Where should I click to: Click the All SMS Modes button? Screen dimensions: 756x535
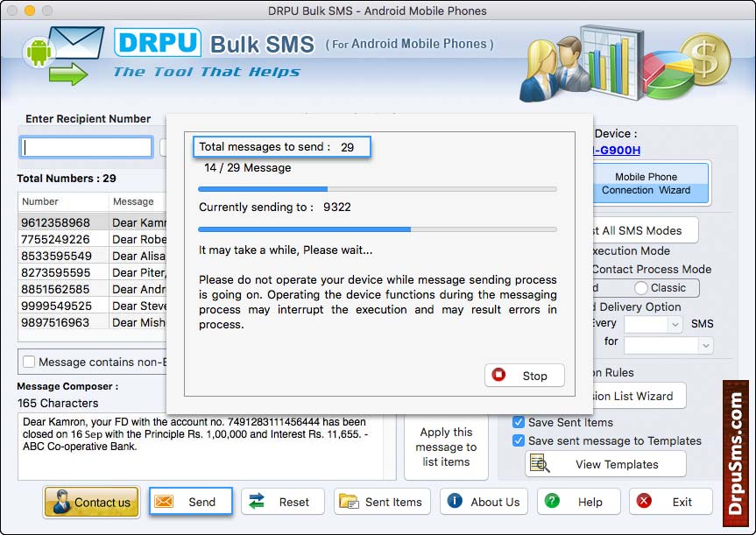coord(645,230)
